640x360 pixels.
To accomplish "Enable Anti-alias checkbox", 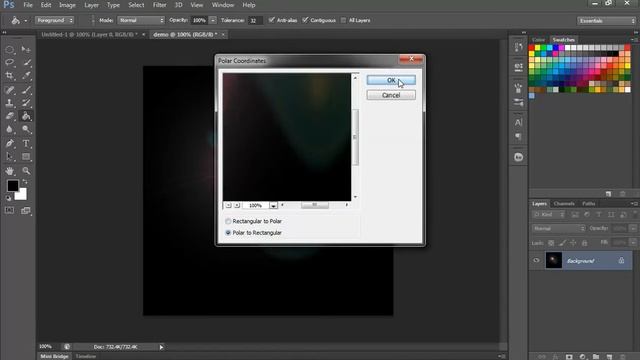I will point(271,20).
